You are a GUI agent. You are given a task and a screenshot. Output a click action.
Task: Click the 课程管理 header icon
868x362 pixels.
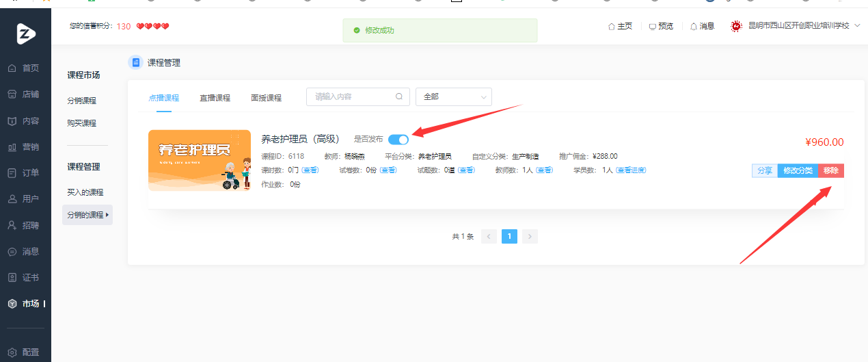(x=135, y=62)
